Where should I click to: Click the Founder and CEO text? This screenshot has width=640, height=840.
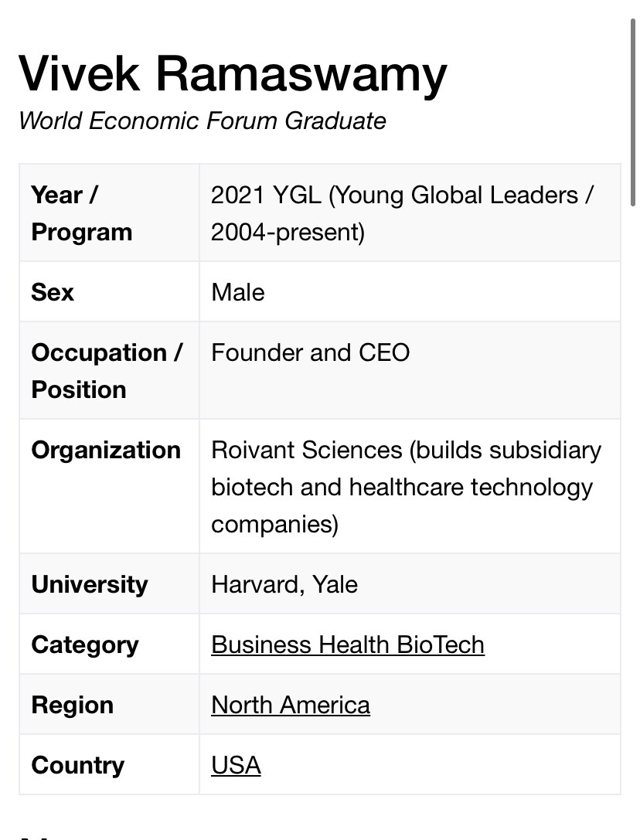pos(311,352)
